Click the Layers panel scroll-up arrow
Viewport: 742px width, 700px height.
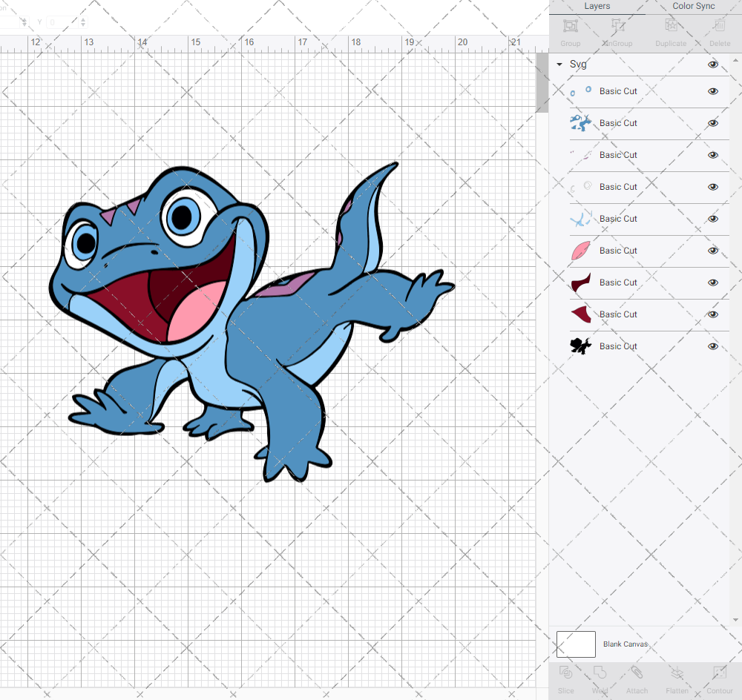coord(735,61)
